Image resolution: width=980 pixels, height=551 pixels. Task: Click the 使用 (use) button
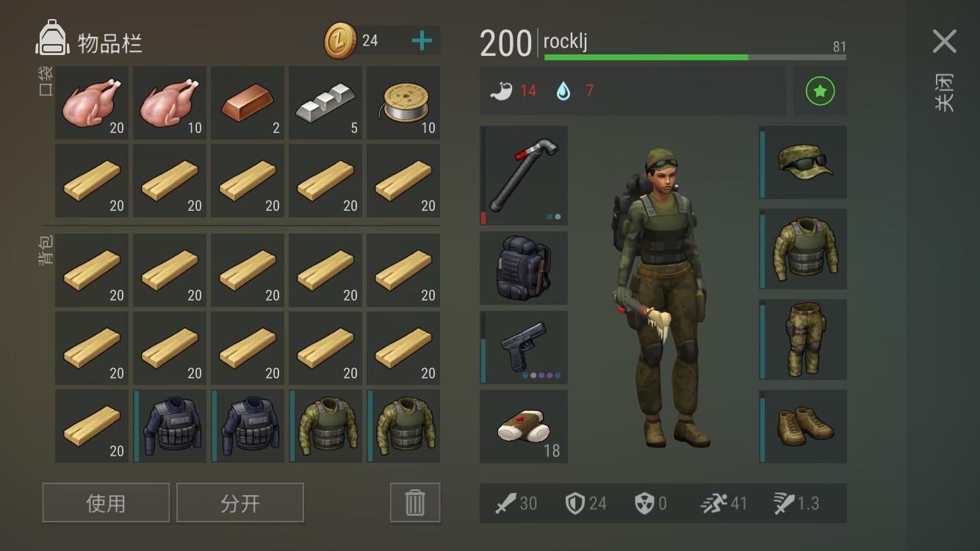coord(106,503)
